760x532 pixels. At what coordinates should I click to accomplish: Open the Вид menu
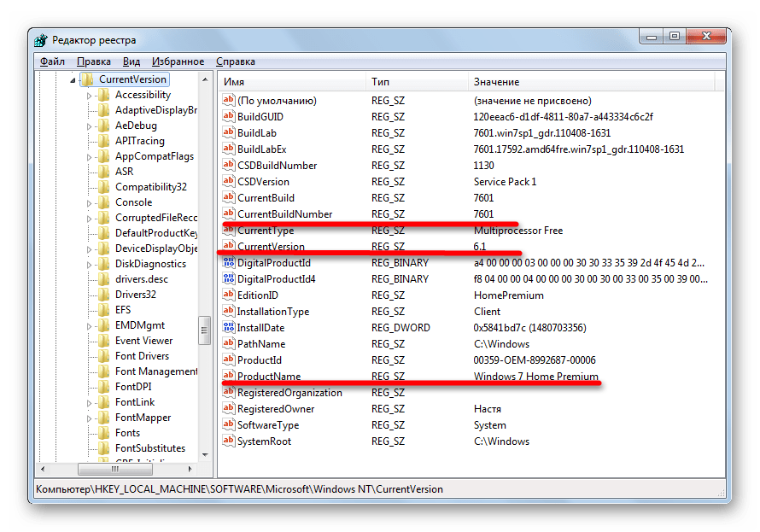click(132, 61)
